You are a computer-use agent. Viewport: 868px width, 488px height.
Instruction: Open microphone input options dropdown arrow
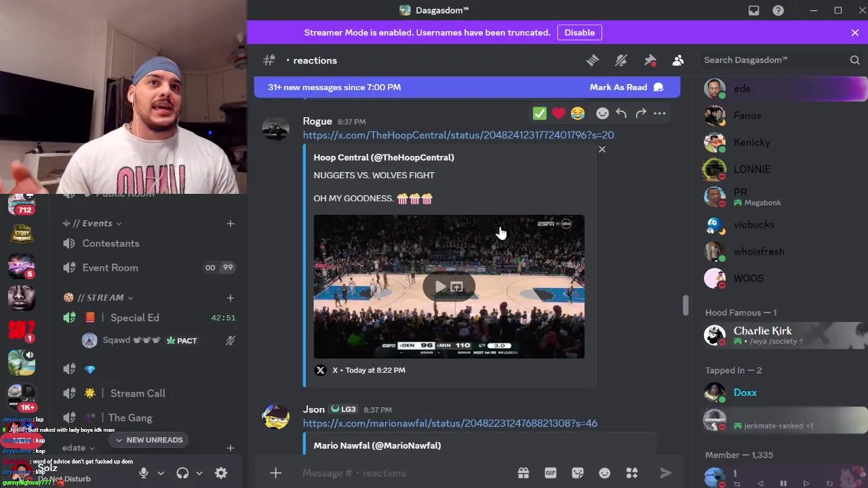[x=161, y=473]
